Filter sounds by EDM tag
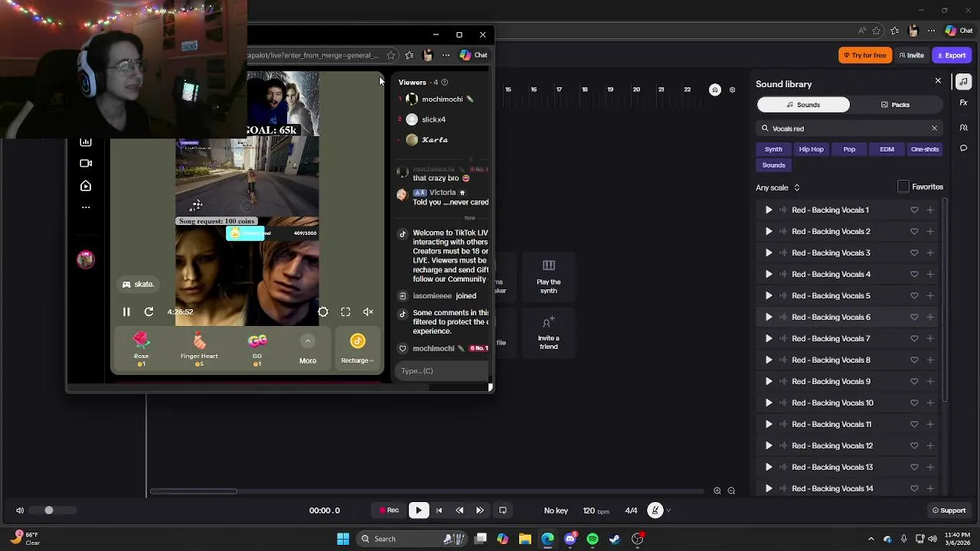This screenshot has height=551, width=980. pyautogui.click(x=887, y=149)
